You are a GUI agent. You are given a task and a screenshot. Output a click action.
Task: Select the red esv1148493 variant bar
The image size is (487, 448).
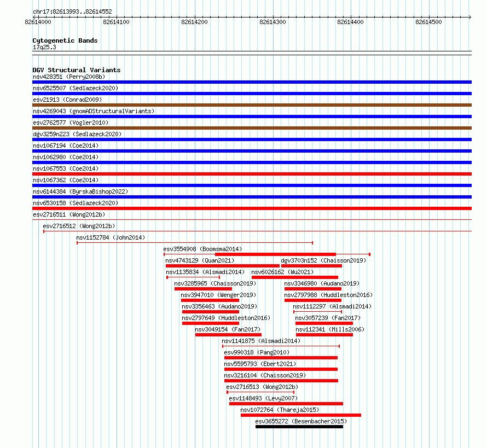[x=286, y=404]
